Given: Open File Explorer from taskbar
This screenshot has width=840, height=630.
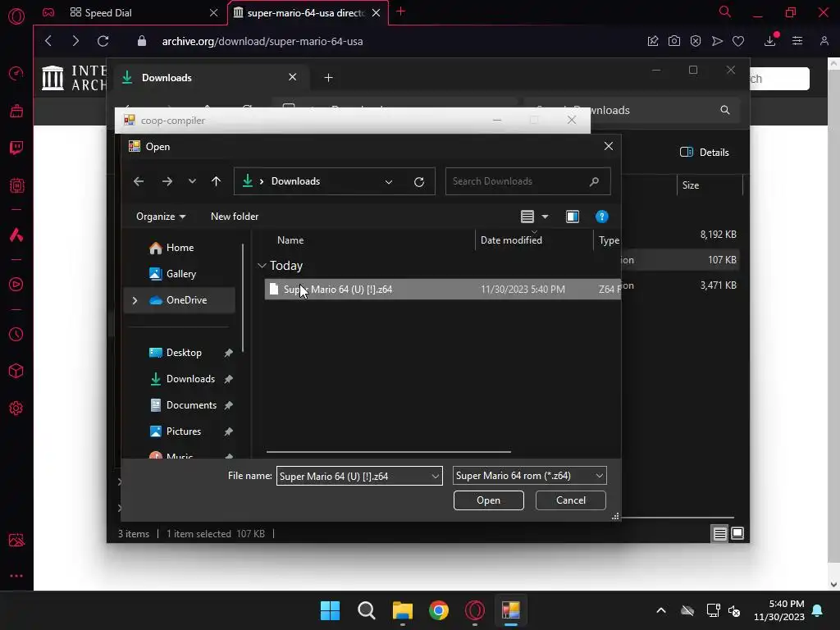Looking at the screenshot, I should 402,610.
